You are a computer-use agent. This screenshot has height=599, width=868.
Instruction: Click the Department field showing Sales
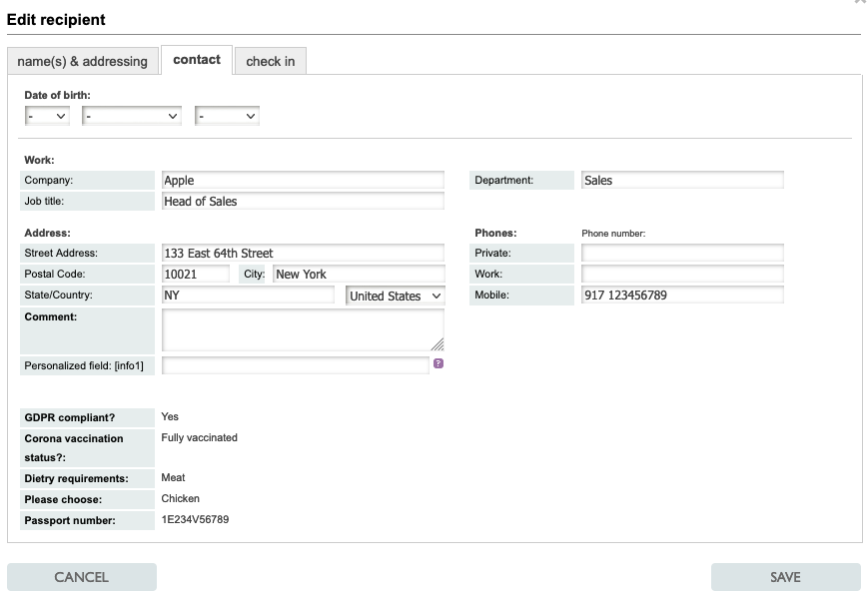coord(682,181)
